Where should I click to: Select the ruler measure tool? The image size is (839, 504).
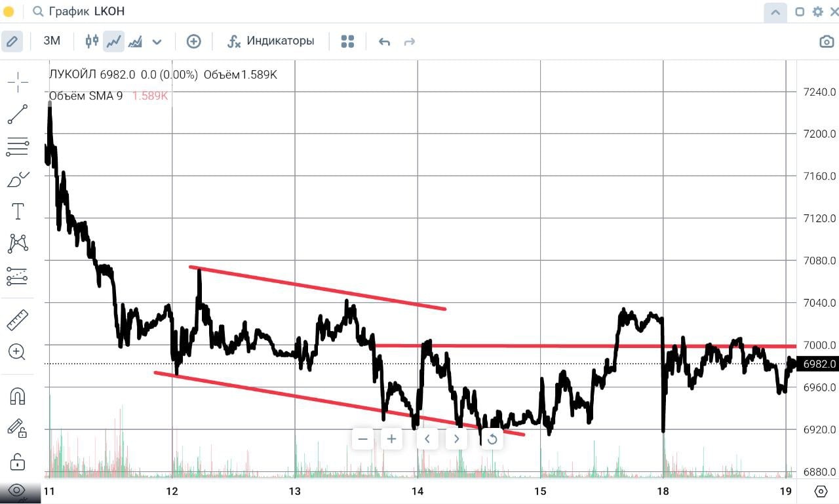pos(18,320)
